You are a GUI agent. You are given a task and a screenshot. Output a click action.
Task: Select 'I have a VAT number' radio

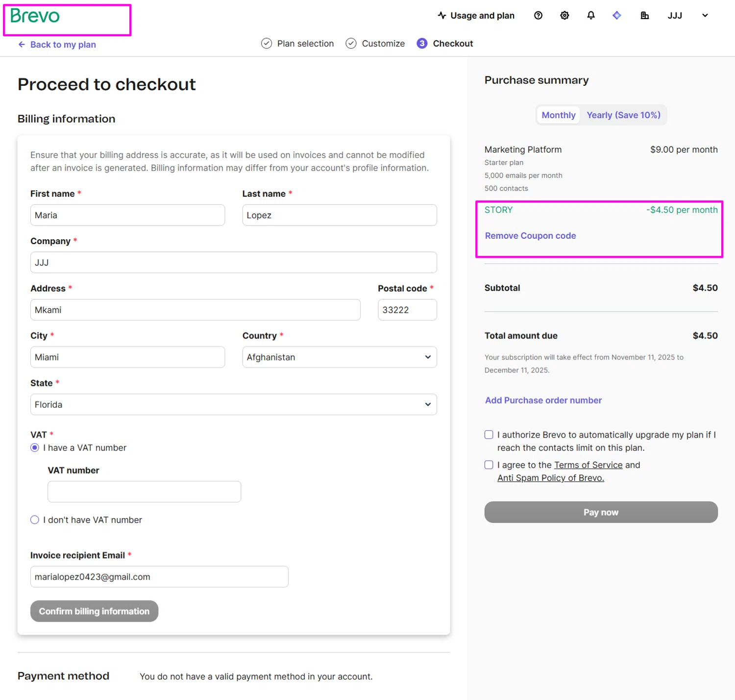35,448
